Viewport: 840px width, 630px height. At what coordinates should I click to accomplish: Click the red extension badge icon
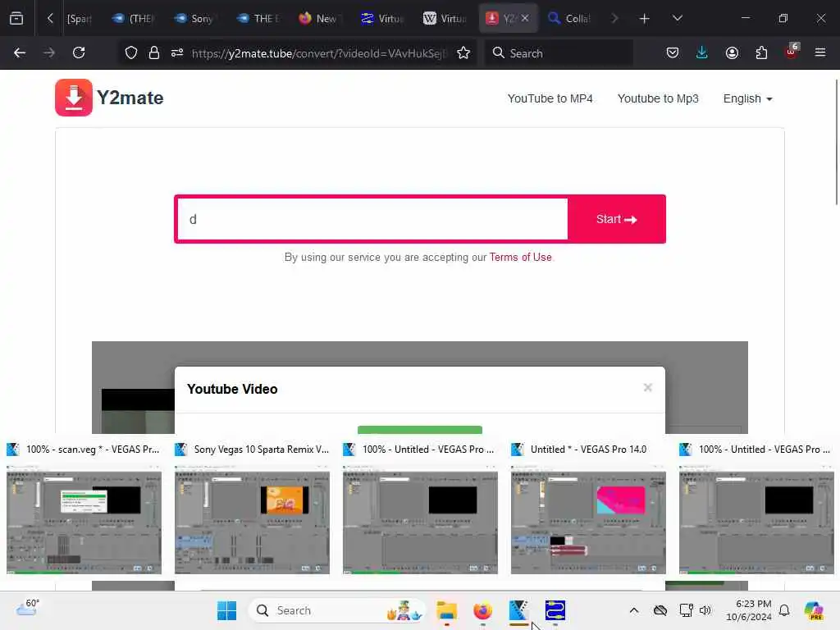tap(792, 52)
